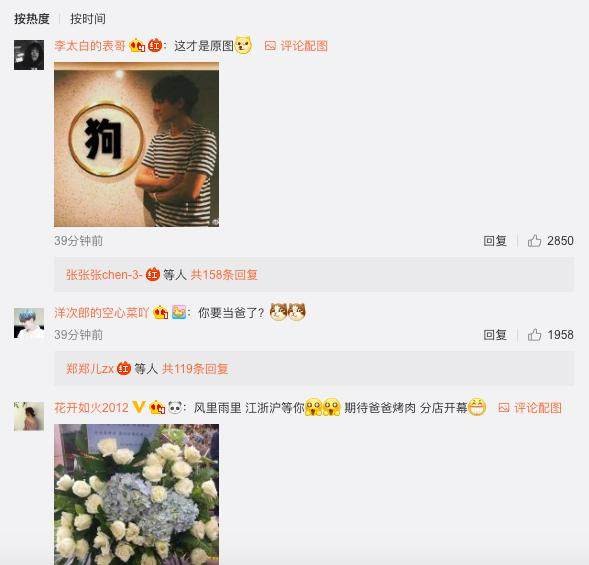The width and height of the screenshot is (589, 565).
Task: Click the orange V verified badge
Action: tap(139, 407)
